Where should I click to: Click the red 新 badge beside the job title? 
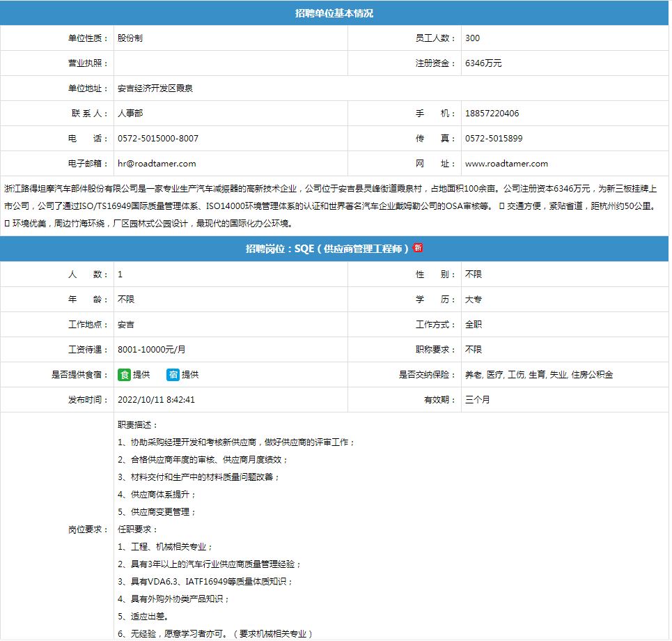417,248
